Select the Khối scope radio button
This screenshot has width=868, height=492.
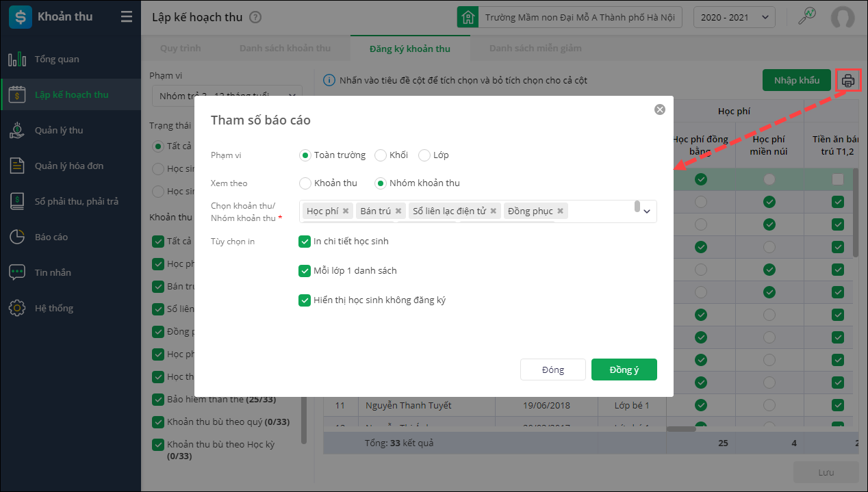(x=381, y=155)
